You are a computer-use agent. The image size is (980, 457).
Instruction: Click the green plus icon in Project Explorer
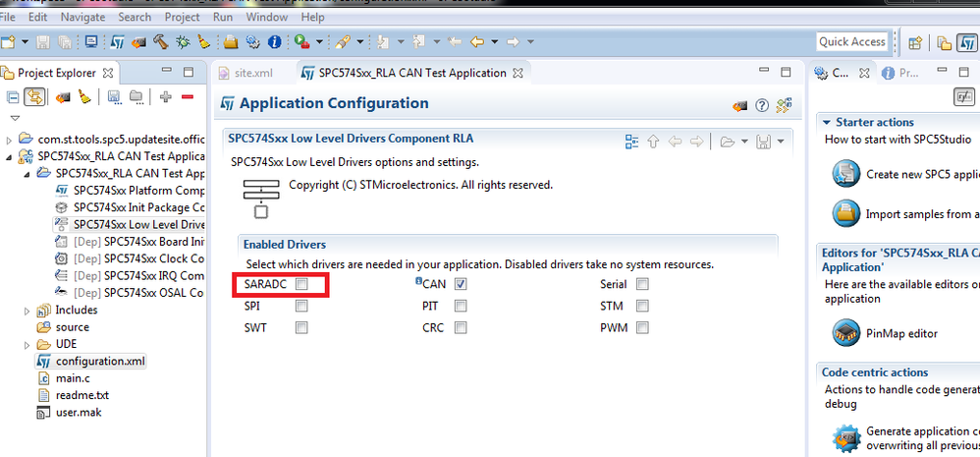(x=166, y=97)
